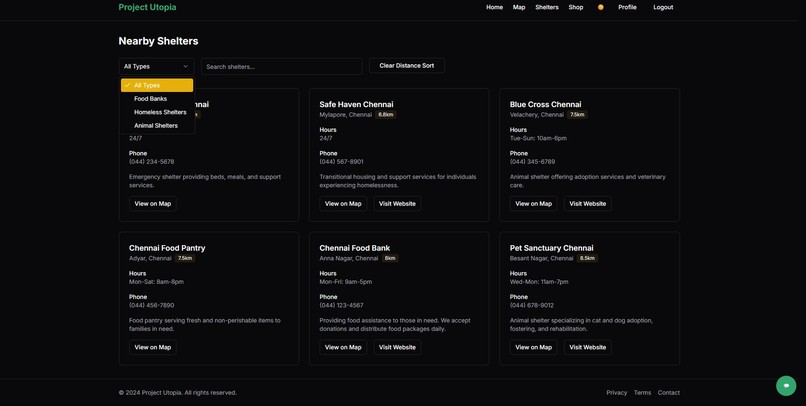Viewport: 806px width, 406px height.
Task: Click phone number (044) 567-8901
Action: coord(341,161)
